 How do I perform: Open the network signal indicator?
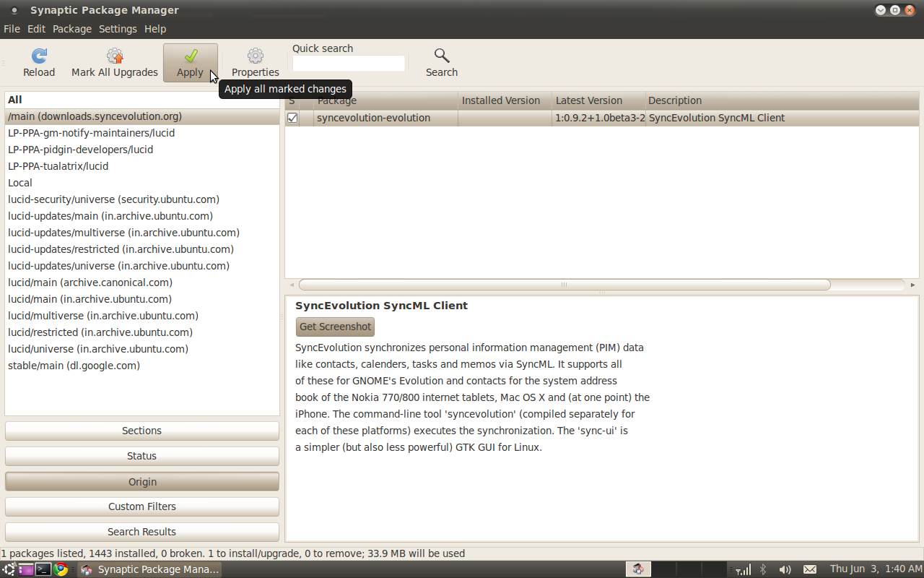pos(744,569)
